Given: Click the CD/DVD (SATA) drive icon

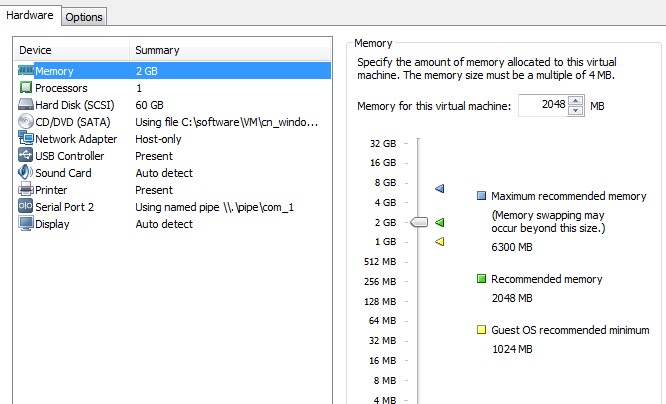Looking at the screenshot, I should [26, 122].
